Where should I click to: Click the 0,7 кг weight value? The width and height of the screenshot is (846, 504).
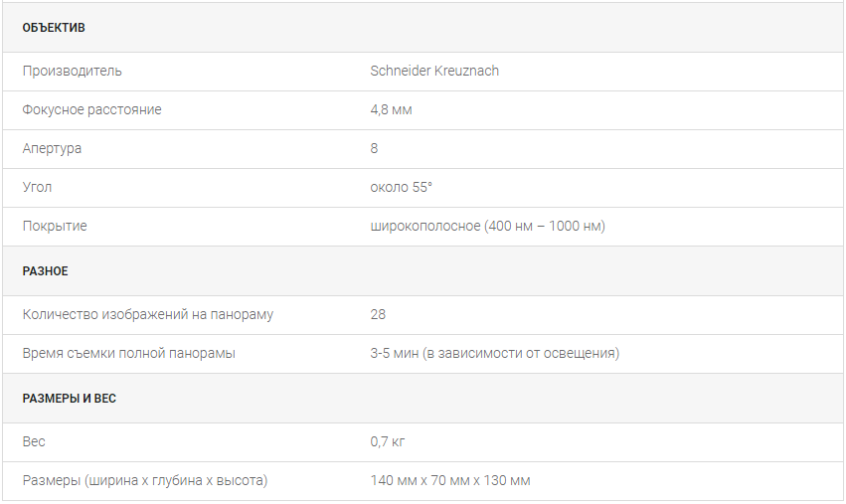tap(388, 442)
